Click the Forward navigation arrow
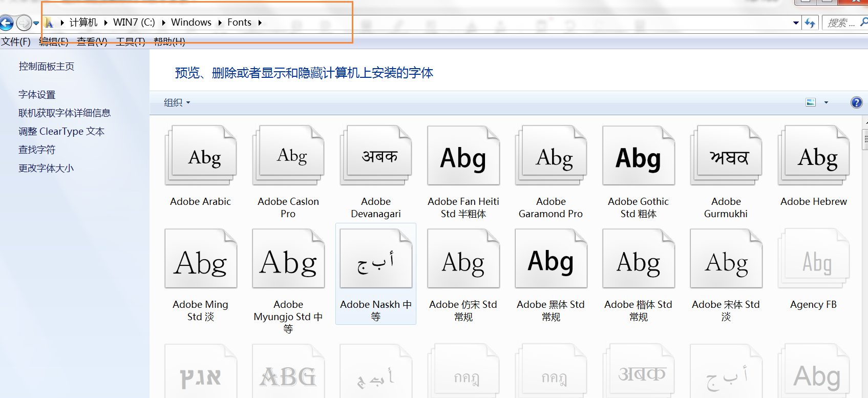The width and height of the screenshot is (868, 398). pyautogui.click(x=24, y=23)
